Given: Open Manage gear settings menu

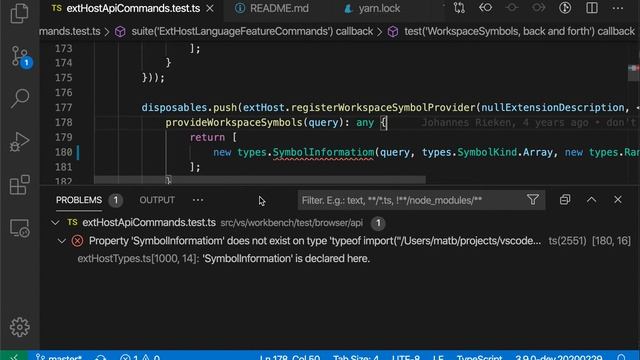Looking at the screenshot, I should pos(20,327).
